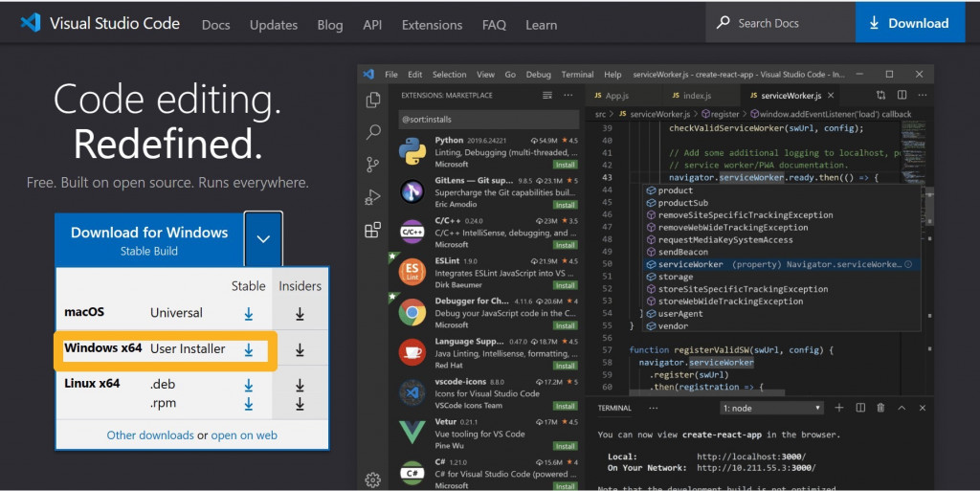
Task: Open the Updates nav item
Action: pos(274,25)
